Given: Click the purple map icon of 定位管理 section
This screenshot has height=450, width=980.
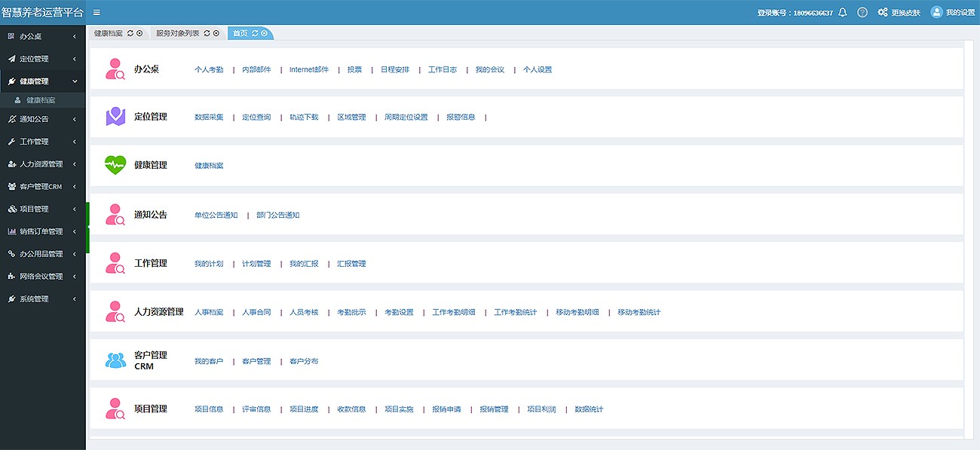Looking at the screenshot, I should 115,117.
